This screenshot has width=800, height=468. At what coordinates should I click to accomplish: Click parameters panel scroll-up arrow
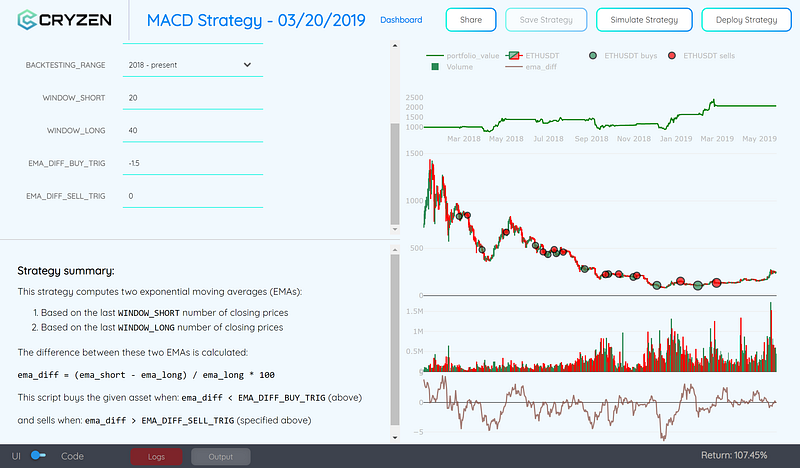point(395,45)
